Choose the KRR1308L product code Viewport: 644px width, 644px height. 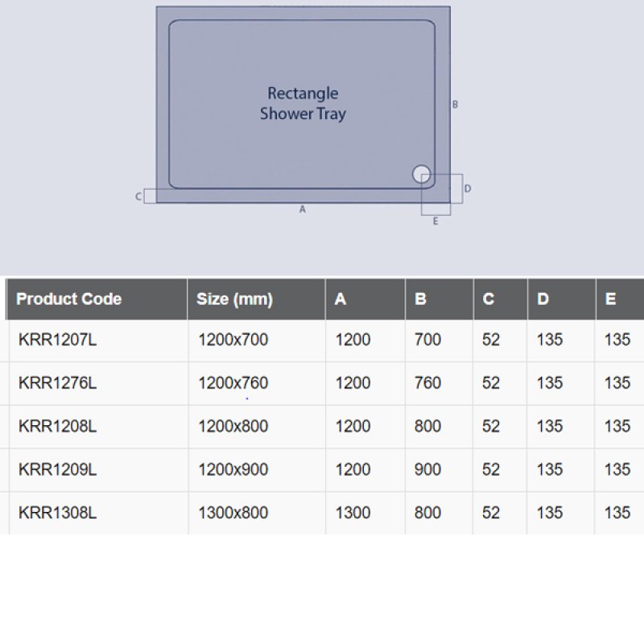(x=57, y=513)
